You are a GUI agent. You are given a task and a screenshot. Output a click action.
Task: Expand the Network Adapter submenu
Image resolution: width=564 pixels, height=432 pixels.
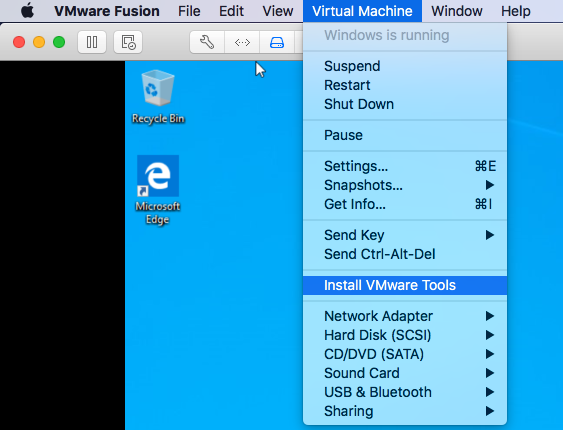pyautogui.click(x=405, y=316)
